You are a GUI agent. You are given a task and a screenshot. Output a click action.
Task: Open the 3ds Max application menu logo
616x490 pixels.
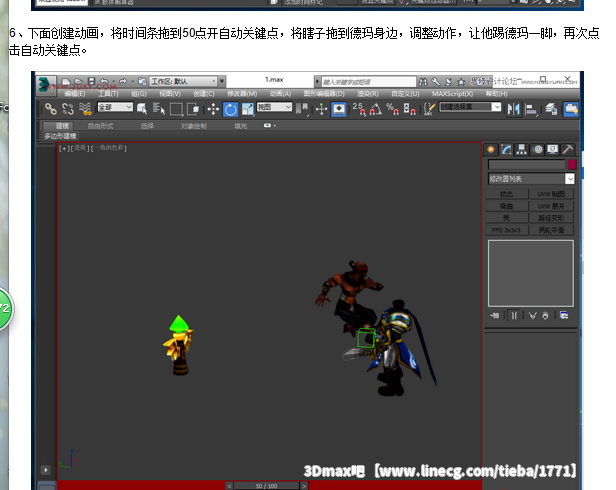coord(46,85)
